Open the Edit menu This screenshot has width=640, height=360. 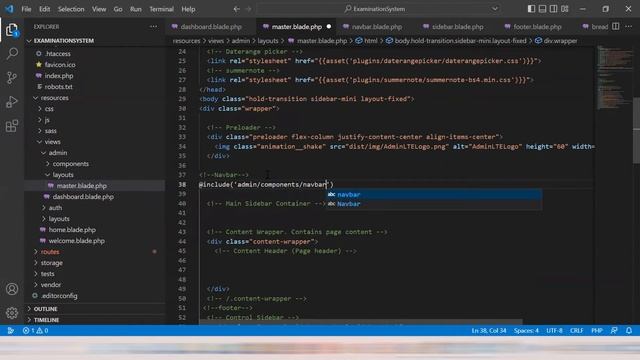(44, 9)
